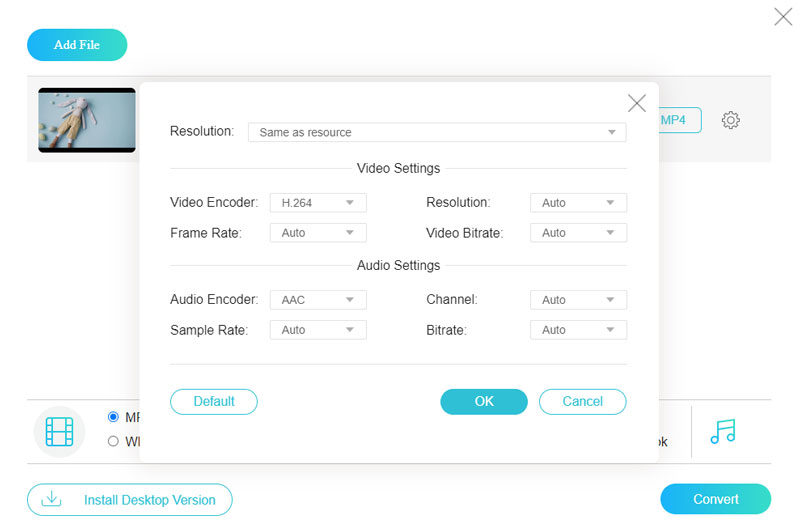Select the second video format radio button

[113, 441]
